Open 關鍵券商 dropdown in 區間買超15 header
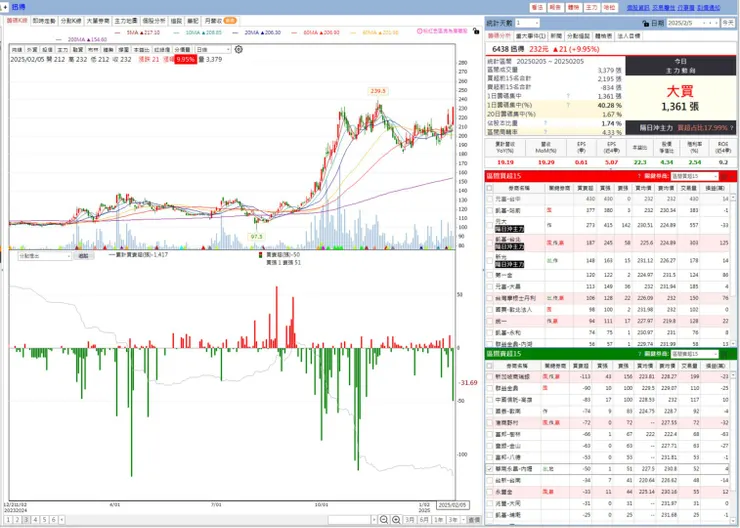Viewport: 740px width, 528px height. 694,176
